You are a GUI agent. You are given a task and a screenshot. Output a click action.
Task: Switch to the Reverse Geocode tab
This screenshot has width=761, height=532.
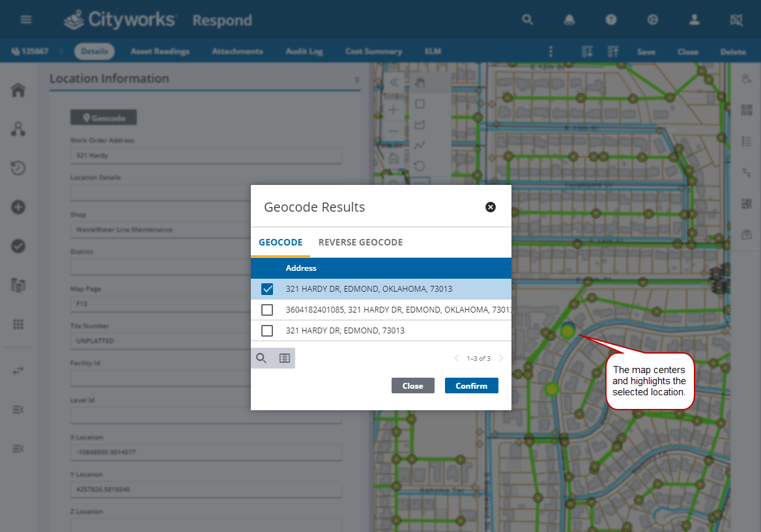tap(360, 242)
